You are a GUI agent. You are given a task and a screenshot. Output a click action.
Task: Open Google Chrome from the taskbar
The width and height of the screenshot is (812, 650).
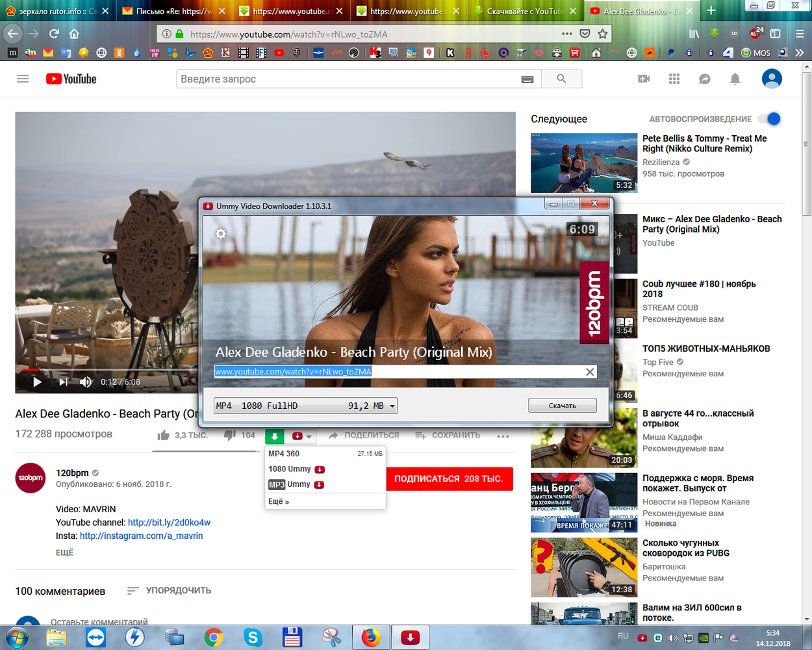click(214, 638)
